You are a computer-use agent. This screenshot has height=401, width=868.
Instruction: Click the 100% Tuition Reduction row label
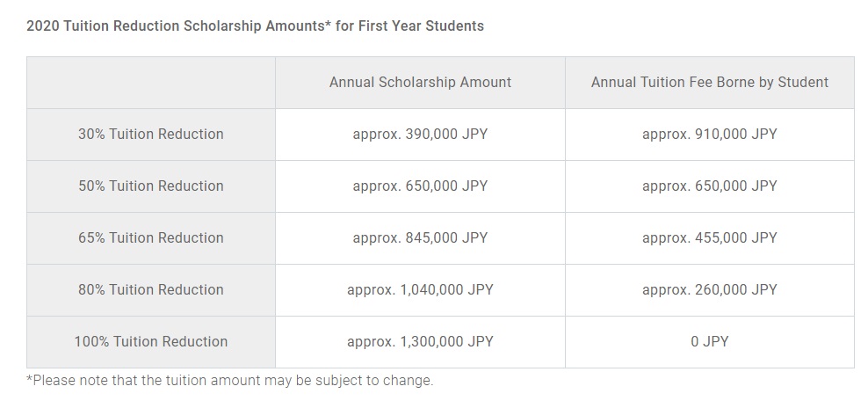(x=151, y=342)
